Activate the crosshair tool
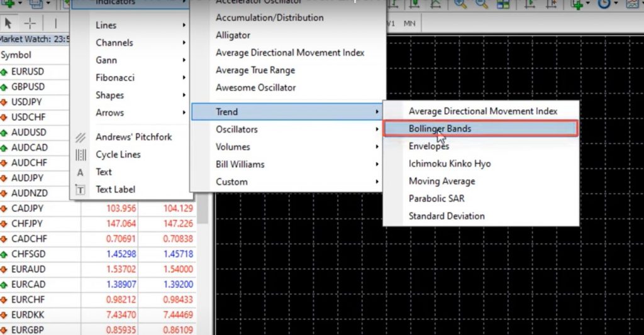644x335 pixels. coord(30,23)
